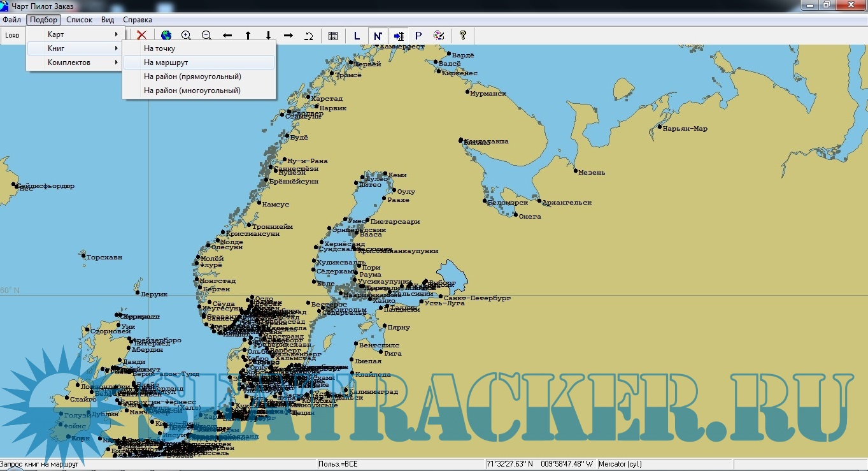The width and height of the screenshot is (868, 471).
Task: Pan map up with the up arrow
Action: [x=248, y=36]
